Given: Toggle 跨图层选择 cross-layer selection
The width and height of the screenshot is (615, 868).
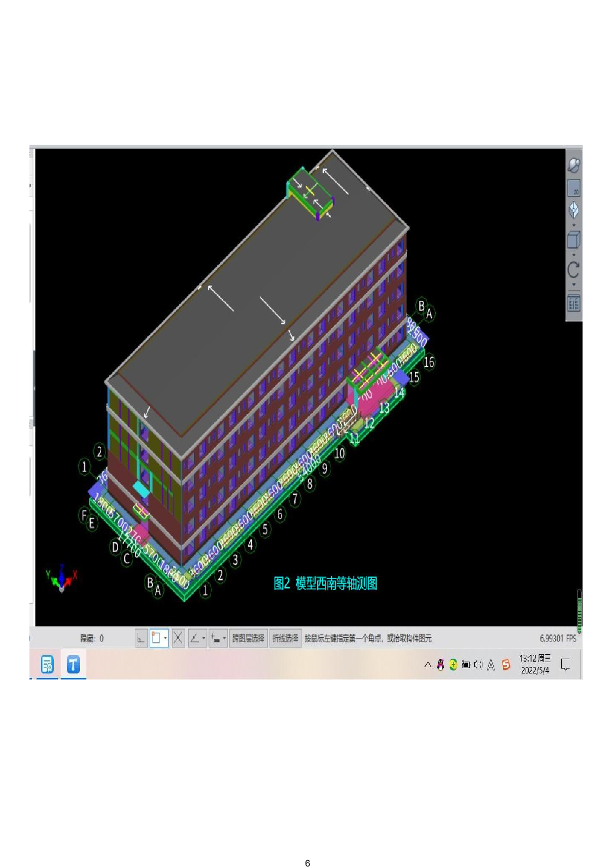Looking at the screenshot, I should click(x=248, y=638).
